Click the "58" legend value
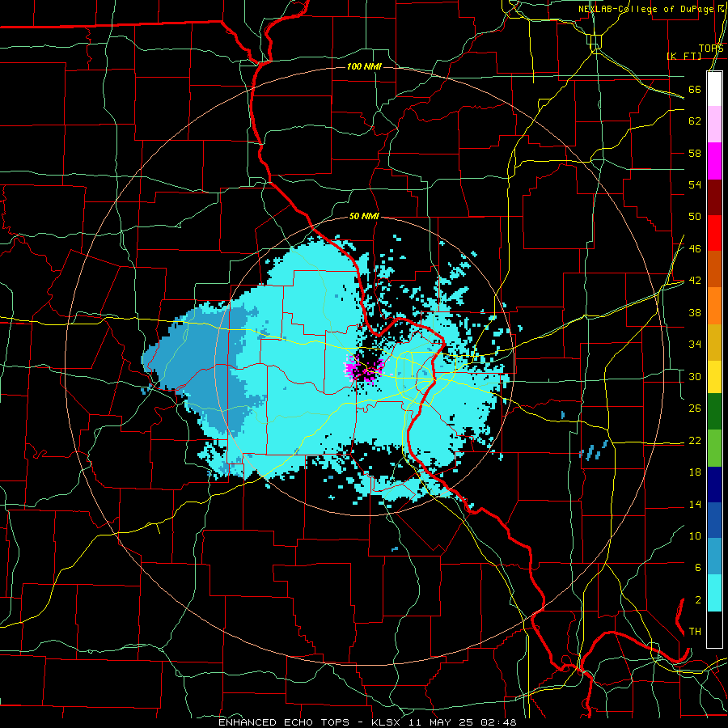Viewport: 728px width, 728px height. tap(695, 153)
